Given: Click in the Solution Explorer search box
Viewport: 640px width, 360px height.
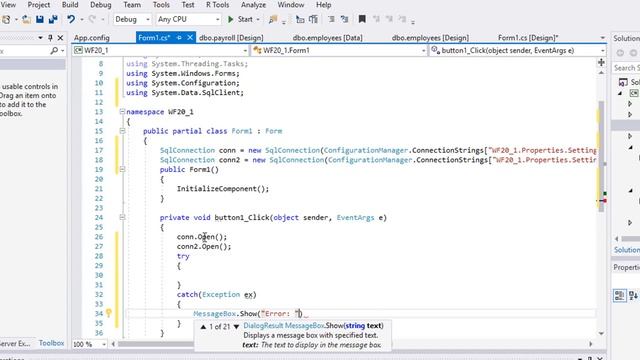Looking at the screenshot, I should click(626, 68).
